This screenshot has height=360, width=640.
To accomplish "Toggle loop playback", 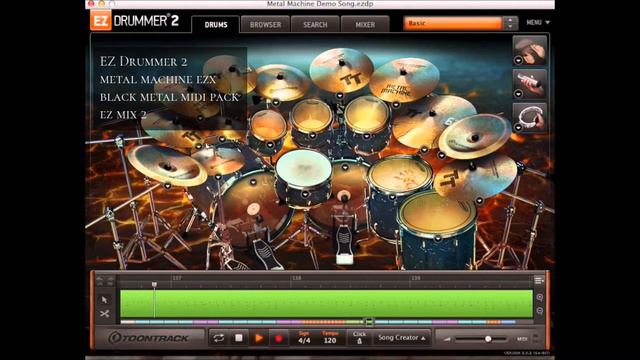I will coord(219,338).
